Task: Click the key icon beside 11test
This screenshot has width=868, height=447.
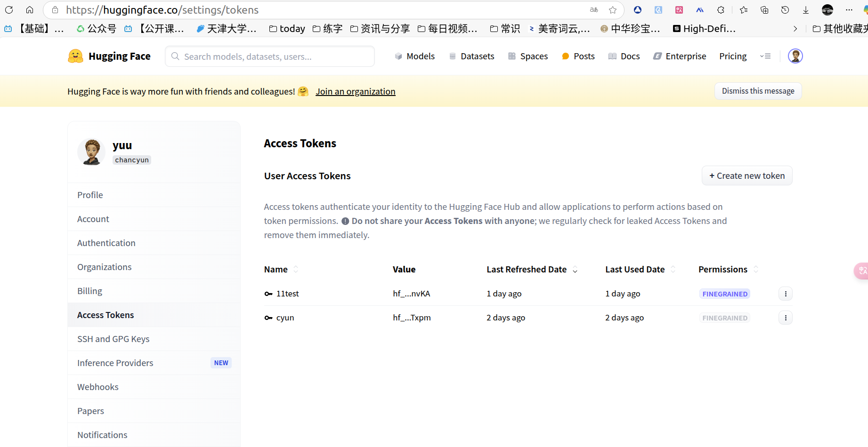Action: pos(268,294)
